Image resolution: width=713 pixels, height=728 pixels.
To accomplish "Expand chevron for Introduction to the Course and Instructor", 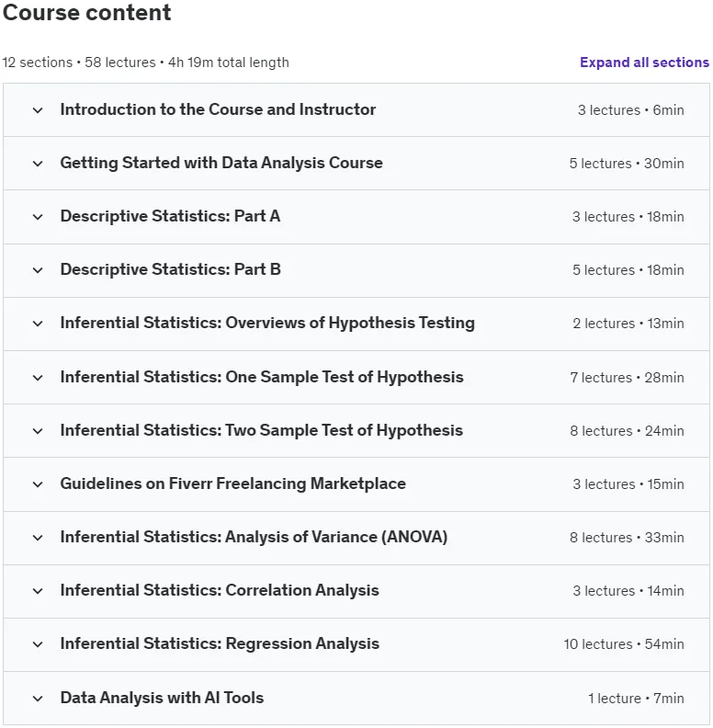I will 38,110.
